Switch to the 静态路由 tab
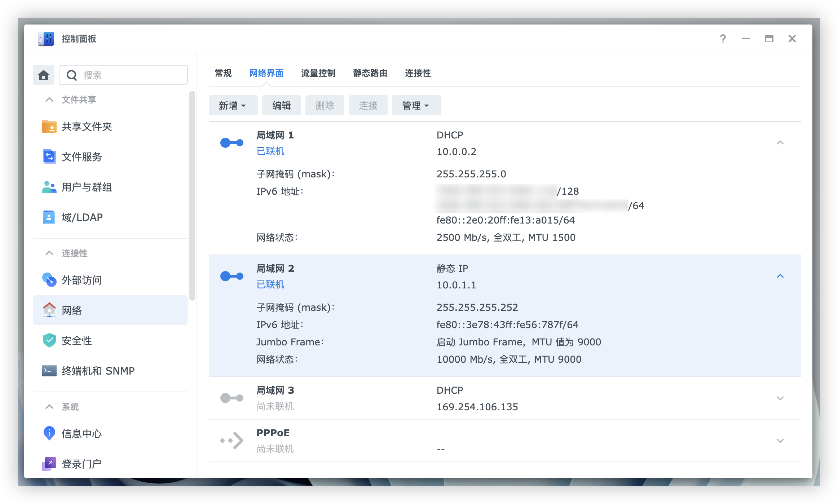Viewport: 838px width, 504px height. 370,73
